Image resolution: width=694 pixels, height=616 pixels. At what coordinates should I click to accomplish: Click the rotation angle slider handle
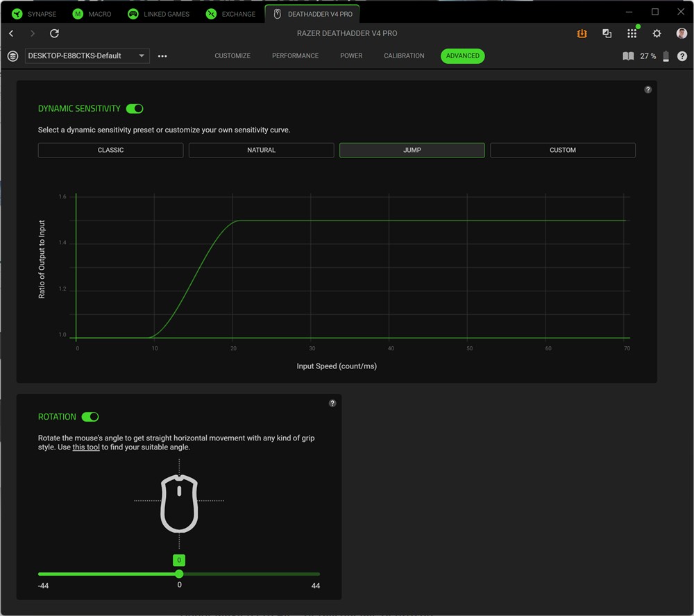point(179,574)
